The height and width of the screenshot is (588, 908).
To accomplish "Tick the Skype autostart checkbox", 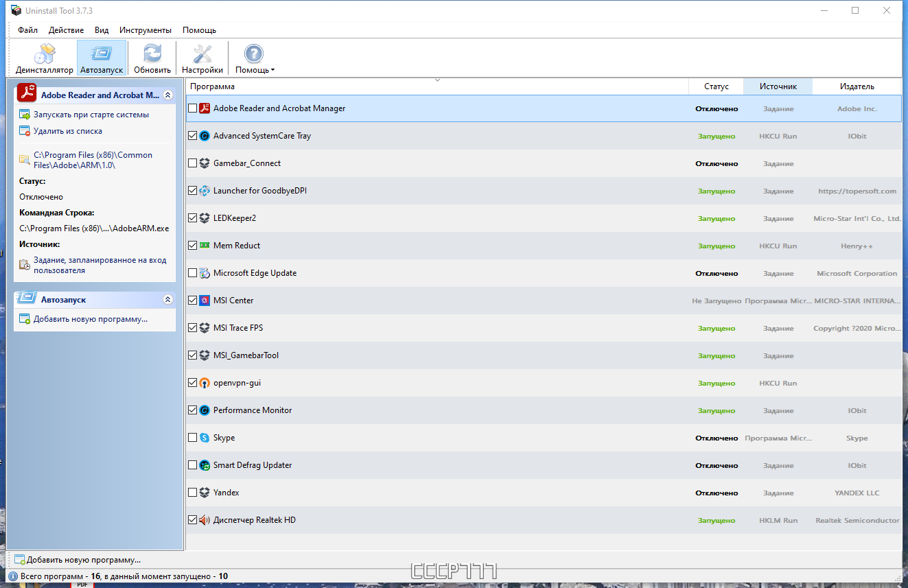I will click(x=192, y=438).
